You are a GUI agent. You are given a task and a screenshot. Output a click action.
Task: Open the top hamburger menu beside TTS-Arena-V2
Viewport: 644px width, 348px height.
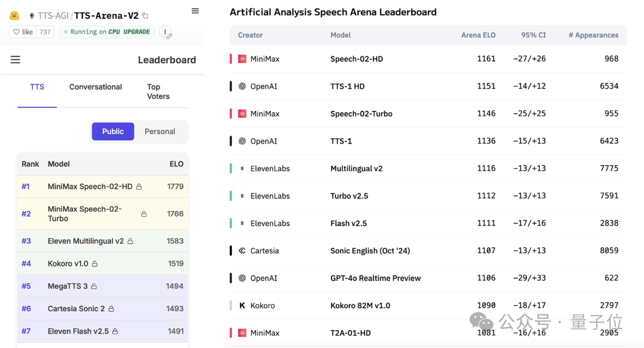click(195, 11)
